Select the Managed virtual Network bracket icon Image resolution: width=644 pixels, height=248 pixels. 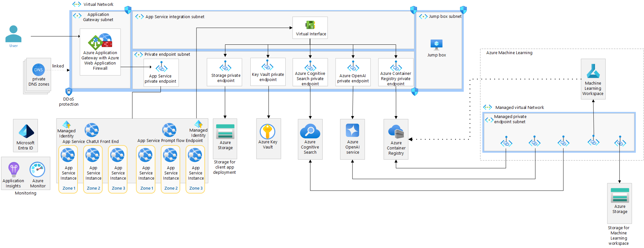(x=487, y=107)
